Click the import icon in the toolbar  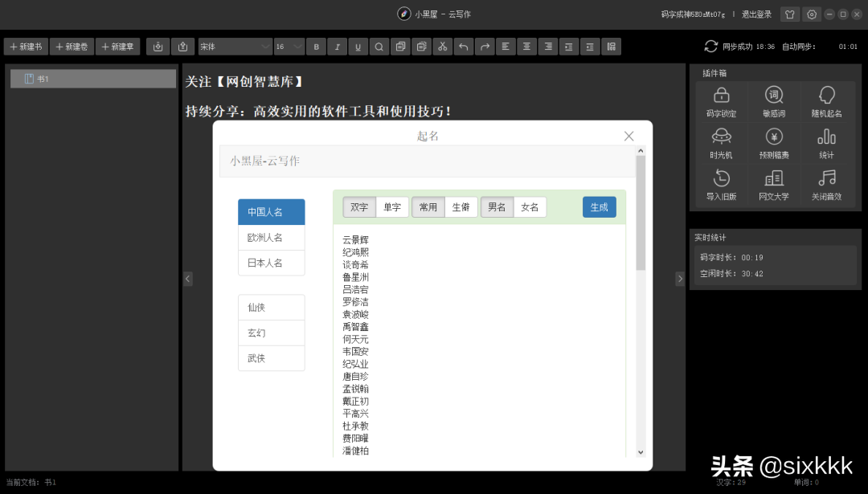158,47
